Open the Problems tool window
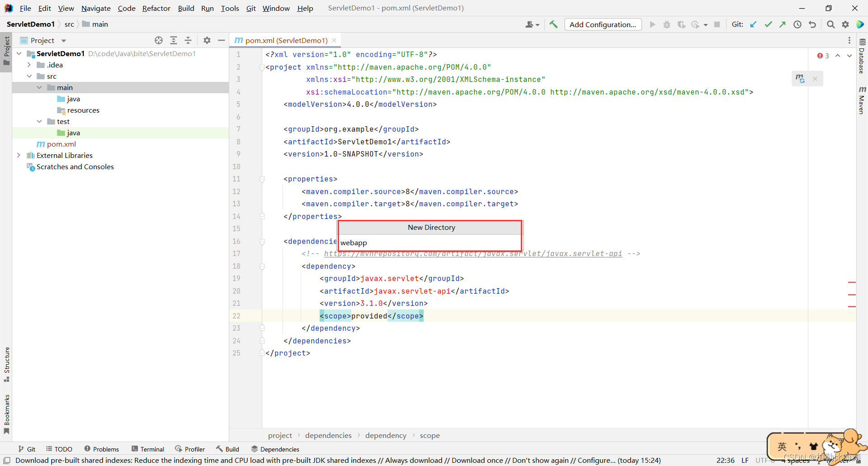The image size is (868, 466). tap(102, 449)
